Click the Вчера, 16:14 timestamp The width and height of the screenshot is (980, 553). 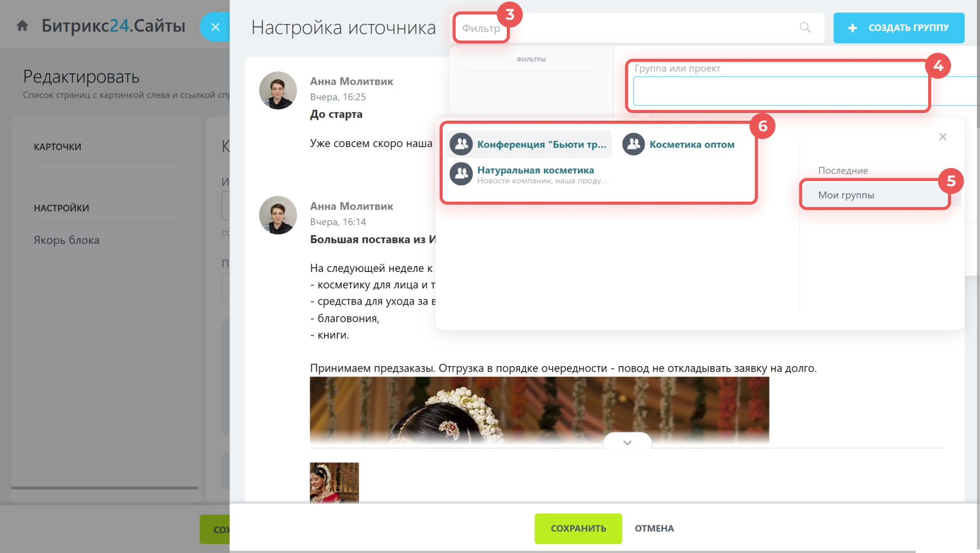[x=338, y=222]
